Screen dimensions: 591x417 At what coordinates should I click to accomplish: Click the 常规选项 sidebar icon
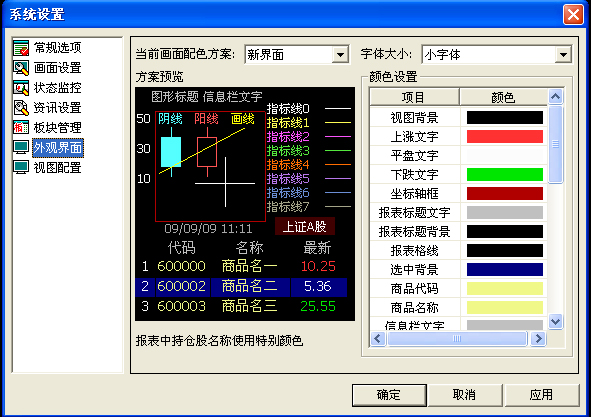21,48
